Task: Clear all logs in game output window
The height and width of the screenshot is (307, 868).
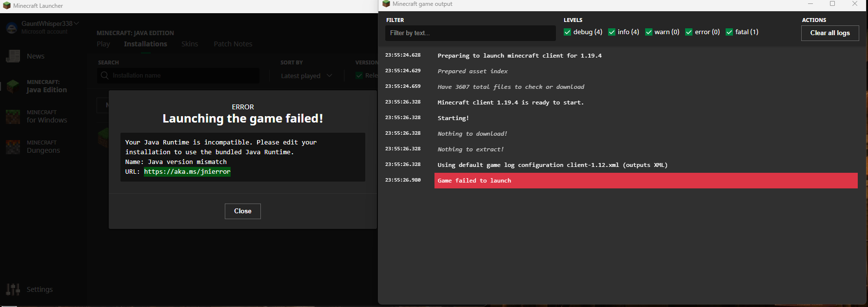Action: click(x=830, y=33)
